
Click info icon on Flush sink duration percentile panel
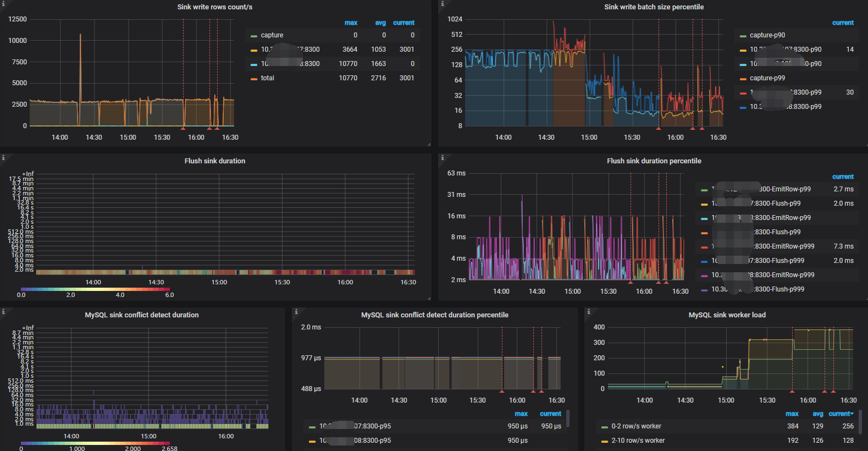click(x=443, y=157)
